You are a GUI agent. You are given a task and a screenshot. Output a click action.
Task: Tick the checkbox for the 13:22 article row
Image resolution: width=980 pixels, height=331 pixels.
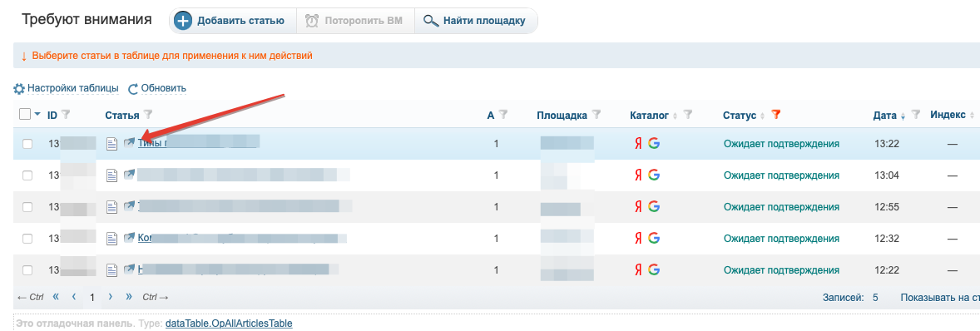click(x=27, y=144)
